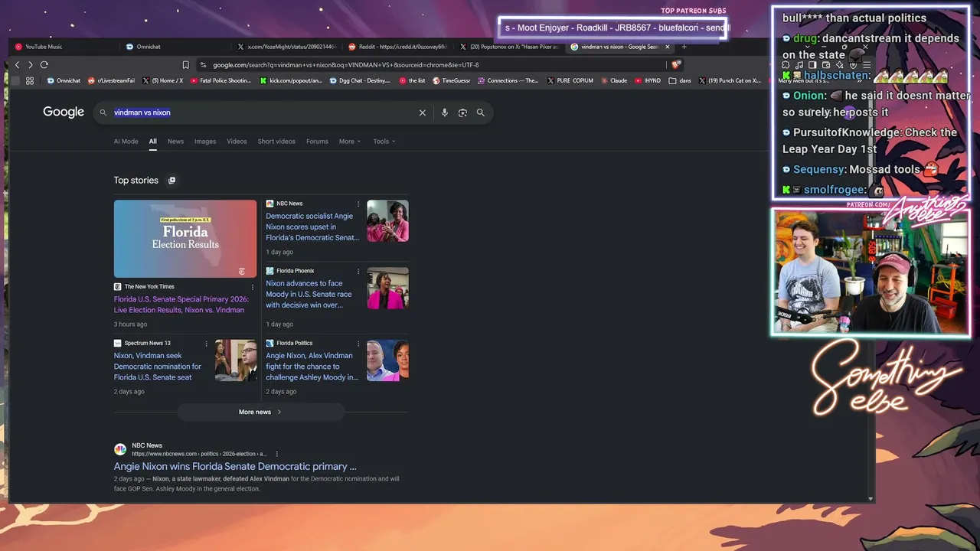Open the TimeGuessr bookmark

click(452, 80)
